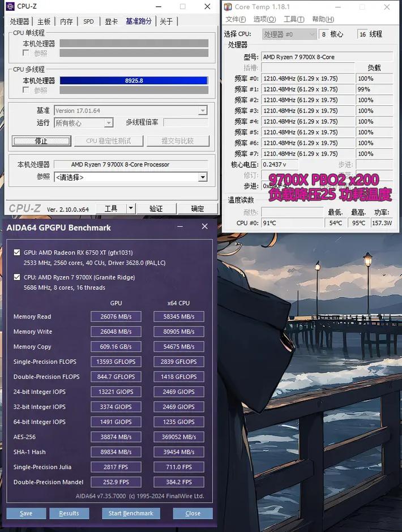Enable 参照 checkbox under CPU 多线程

(26, 91)
